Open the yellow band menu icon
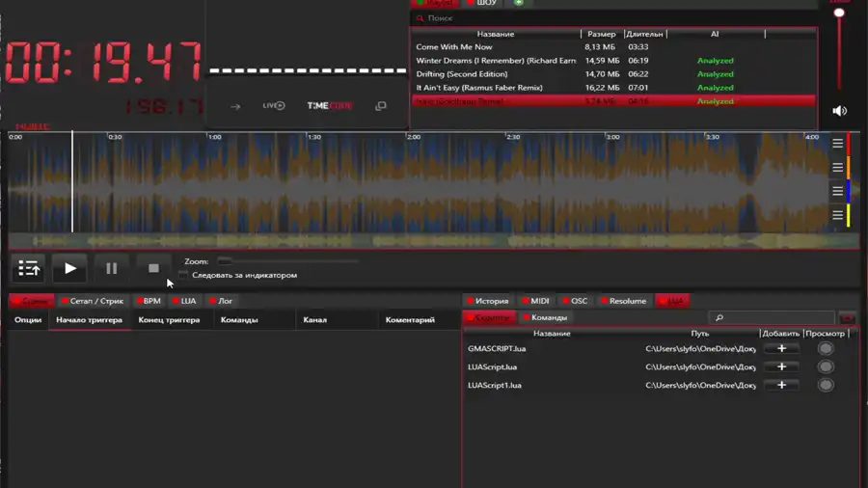 click(x=838, y=215)
